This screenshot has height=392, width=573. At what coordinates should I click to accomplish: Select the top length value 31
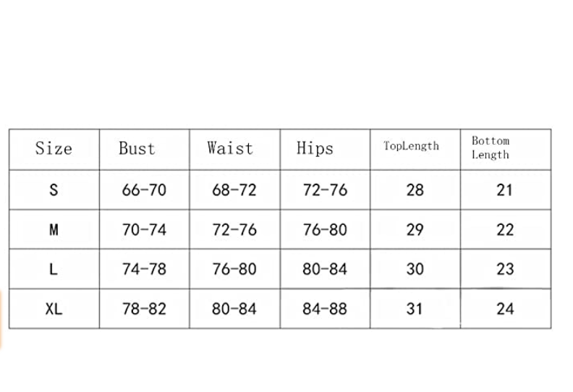[x=415, y=309]
